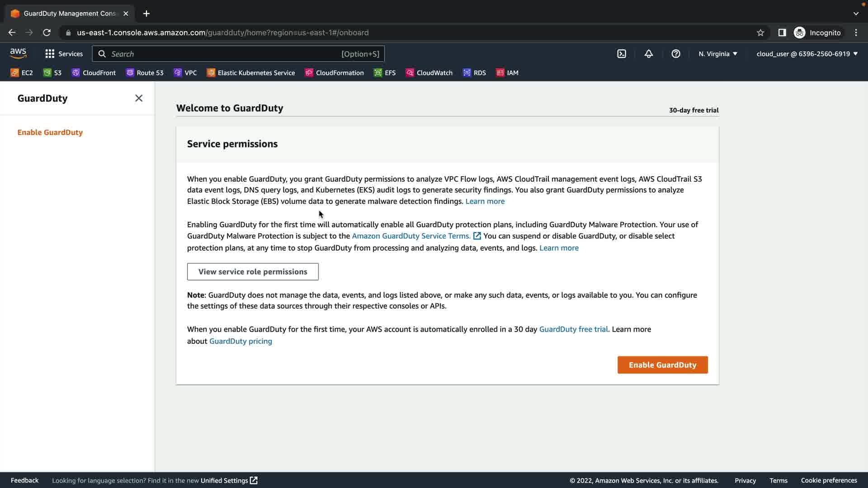
Task: Open the AWS CloudShell icon
Action: [x=622, y=54]
